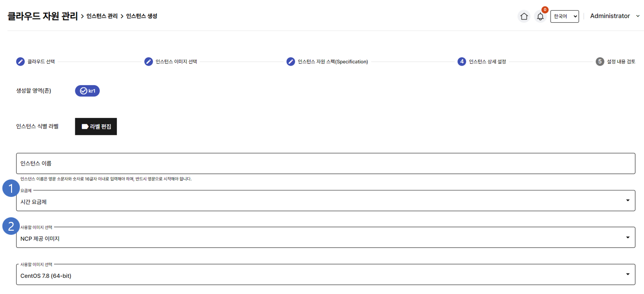
Task: Click the 클라우드 자원 관리 title
Action: click(x=42, y=16)
